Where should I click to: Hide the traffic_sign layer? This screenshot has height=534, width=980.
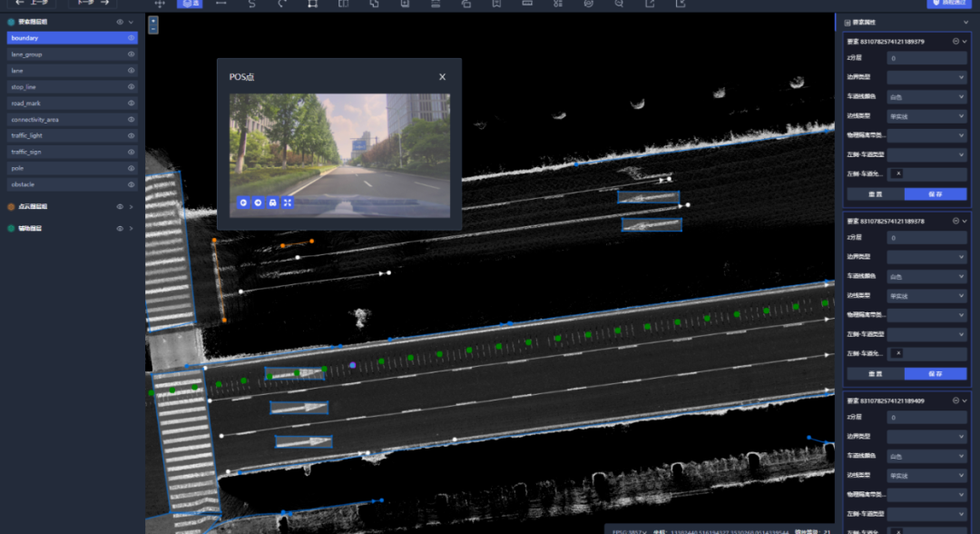tap(132, 152)
